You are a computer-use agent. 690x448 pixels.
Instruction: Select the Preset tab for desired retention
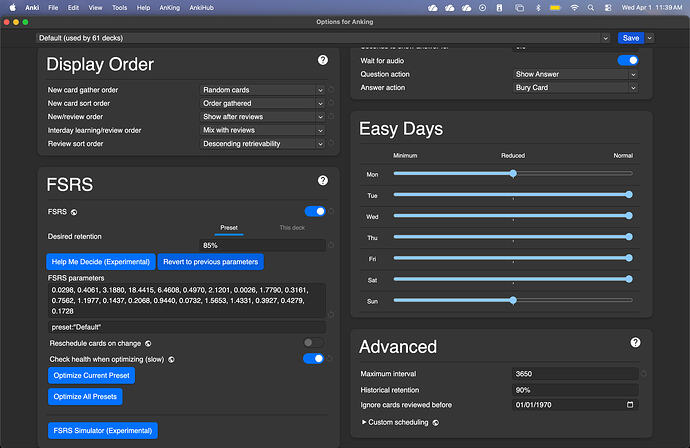coord(229,228)
